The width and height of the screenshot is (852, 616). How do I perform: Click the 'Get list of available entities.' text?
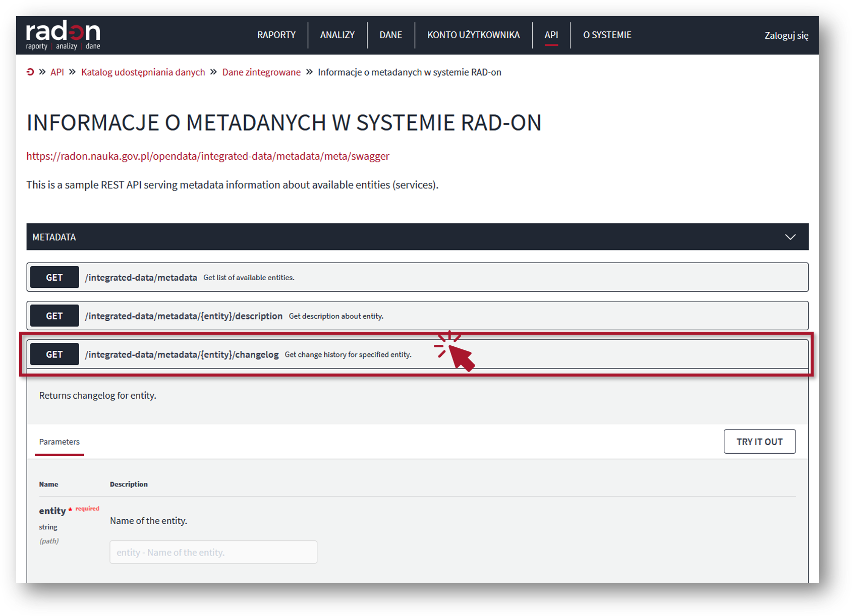click(249, 278)
